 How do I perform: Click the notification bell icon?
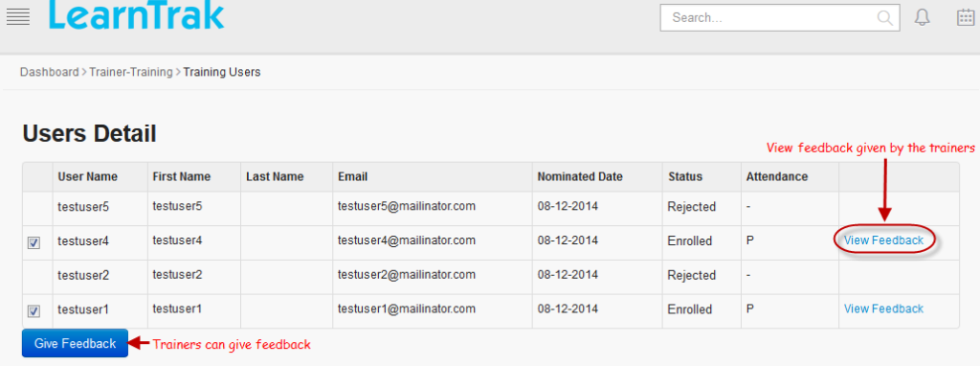922,17
